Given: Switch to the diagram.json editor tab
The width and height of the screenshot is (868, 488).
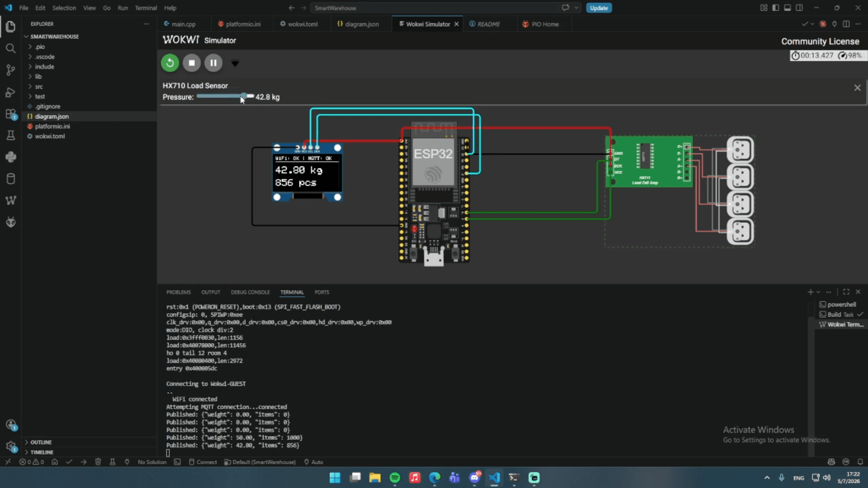Looking at the screenshot, I should coord(362,24).
